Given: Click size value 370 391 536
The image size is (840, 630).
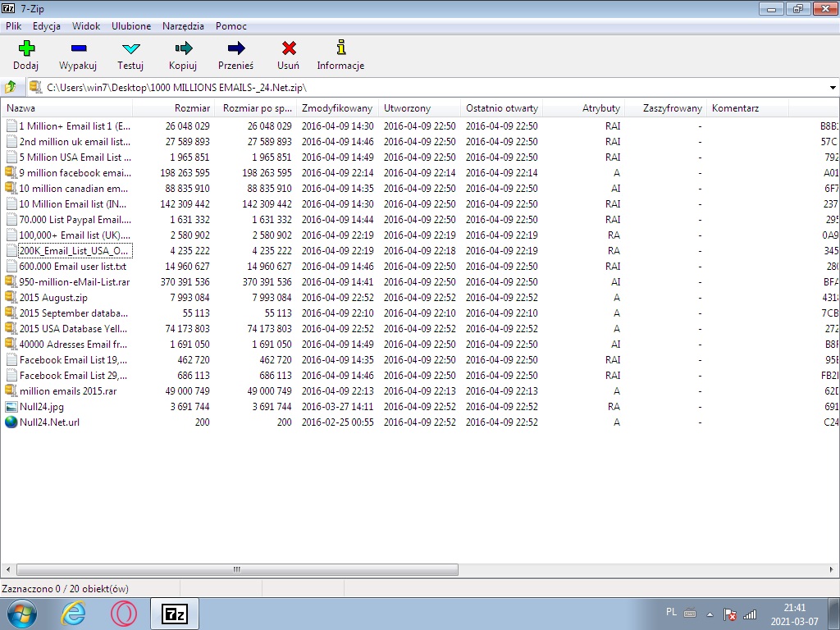Looking at the screenshot, I should pos(185,282).
